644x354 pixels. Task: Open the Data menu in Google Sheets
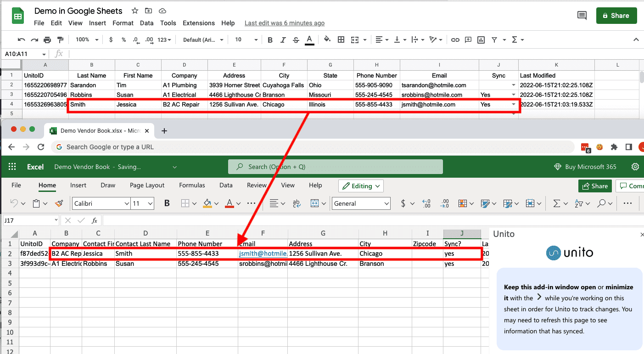(x=146, y=23)
